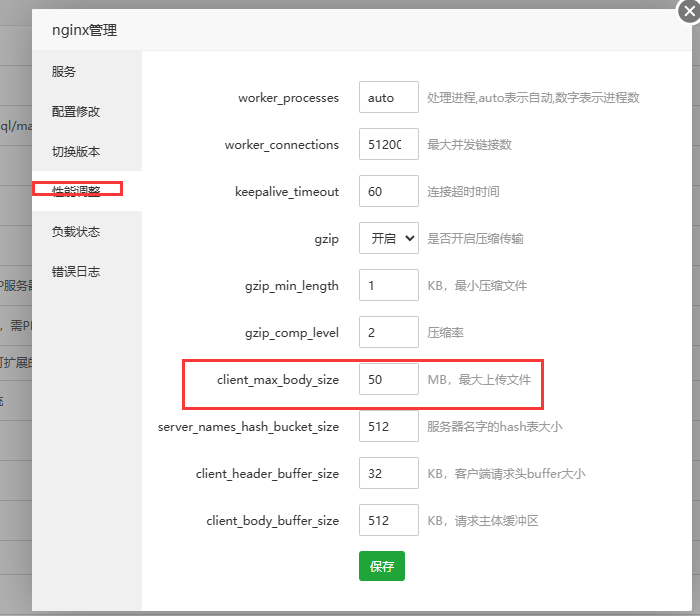Click the hint KB，请求主体缓冲区
This screenshot has width=700, height=616.
point(483,521)
